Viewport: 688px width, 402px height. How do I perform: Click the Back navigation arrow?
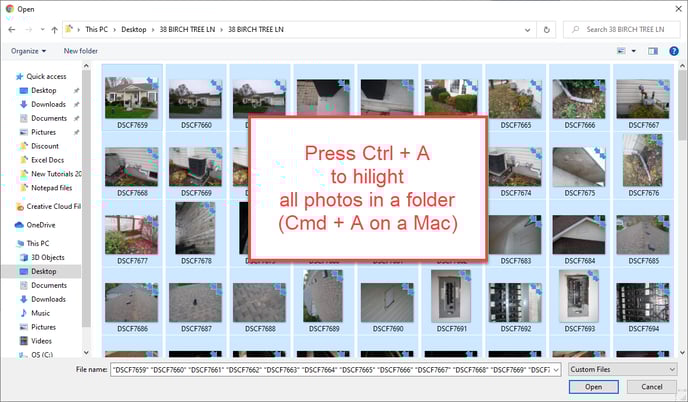tap(12, 30)
